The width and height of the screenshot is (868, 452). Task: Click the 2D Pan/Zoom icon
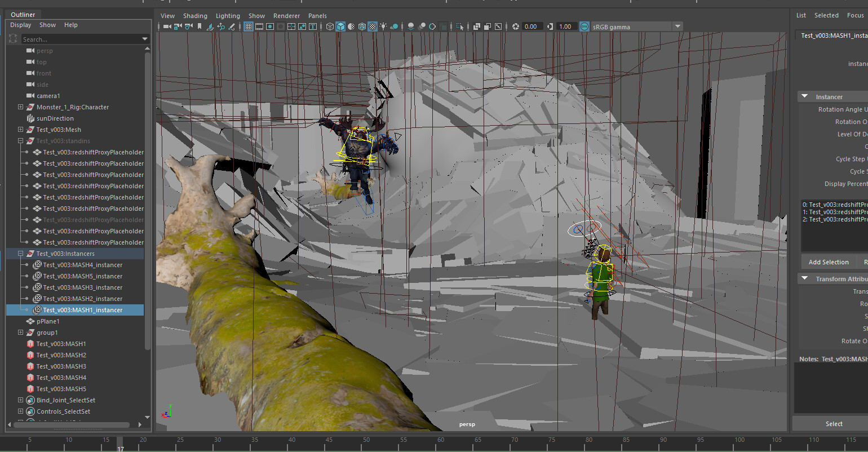[x=222, y=26]
